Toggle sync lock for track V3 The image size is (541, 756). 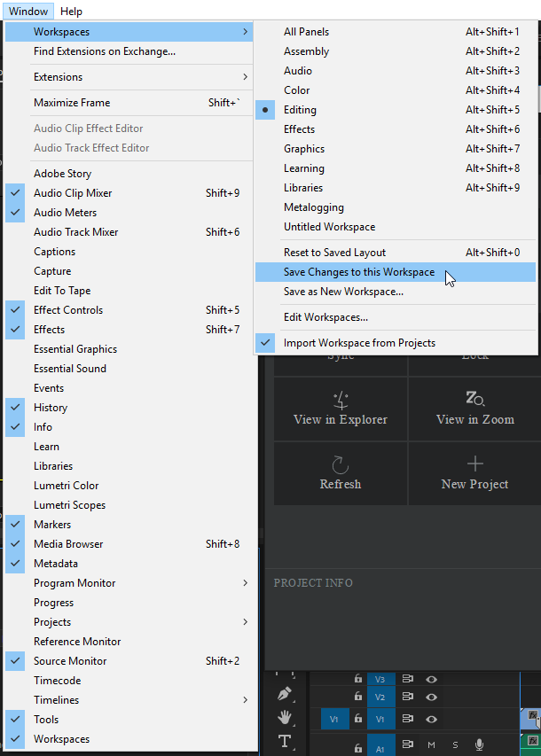coord(408,679)
